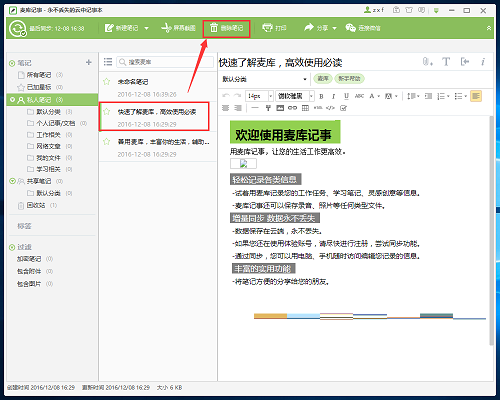500x400 pixels.
Task: Click the user account zxf in title bar
Action: coord(374,10)
